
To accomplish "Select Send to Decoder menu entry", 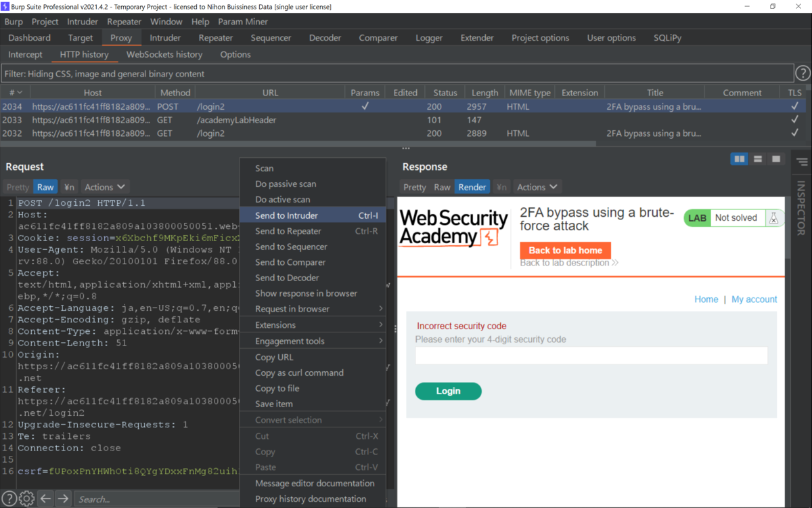I will click(313, 278).
